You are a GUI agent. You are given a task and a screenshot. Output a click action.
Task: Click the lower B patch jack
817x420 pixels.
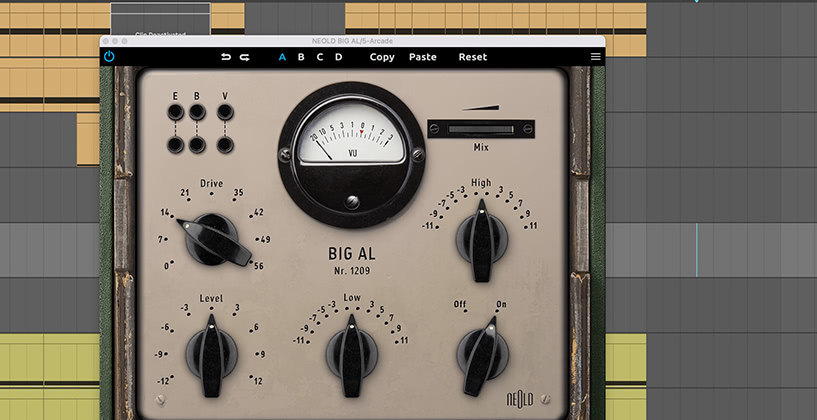(x=197, y=145)
